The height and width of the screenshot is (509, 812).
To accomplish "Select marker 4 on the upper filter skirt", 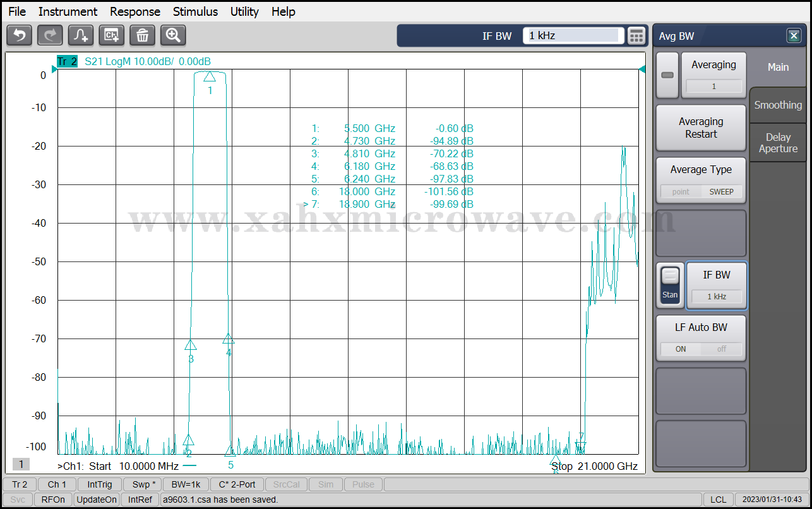I will 229,339.
